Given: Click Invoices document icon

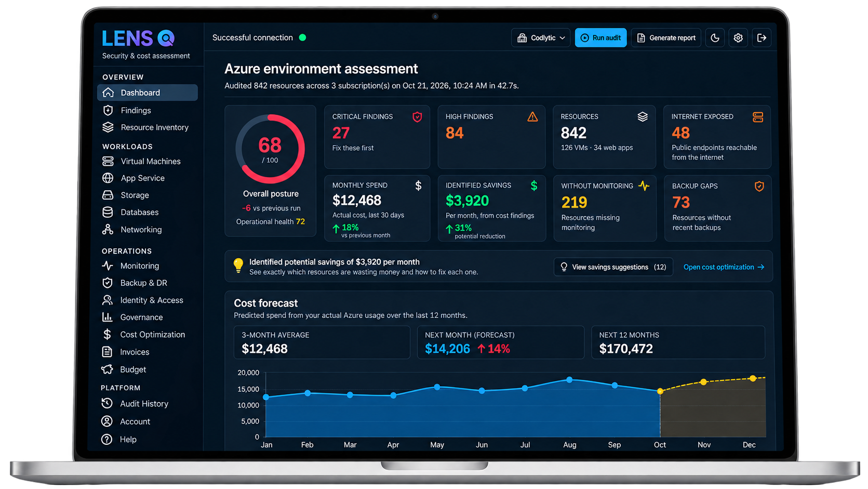Looking at the screenshot, I should [x=108, y=352].
